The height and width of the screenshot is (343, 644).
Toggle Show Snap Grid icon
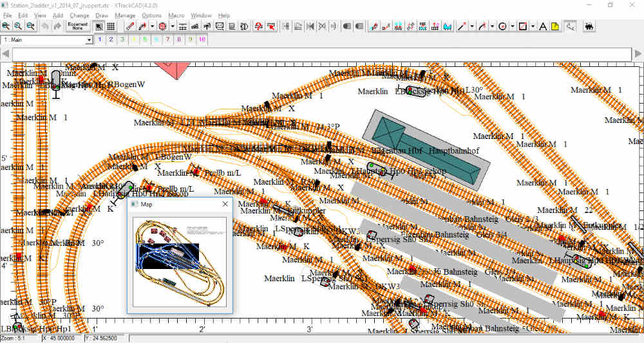[x=99, y=26]
